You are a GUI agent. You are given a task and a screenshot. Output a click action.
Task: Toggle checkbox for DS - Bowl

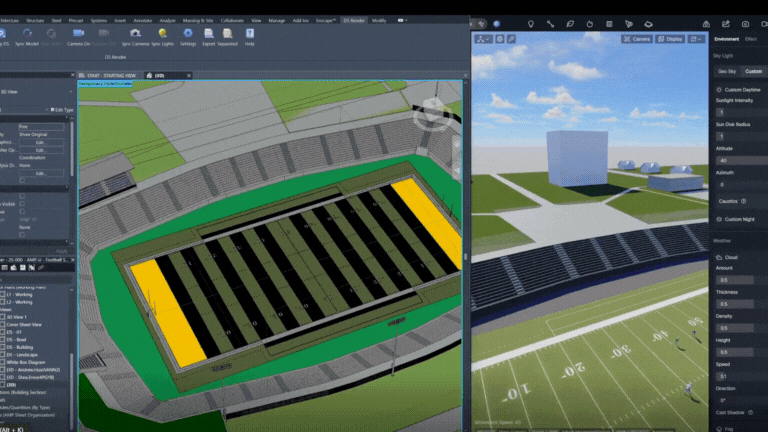[3, 340]
